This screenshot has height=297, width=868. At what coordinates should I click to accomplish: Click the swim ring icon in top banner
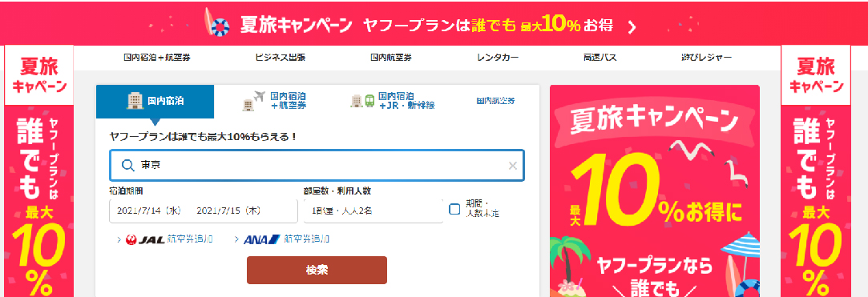click(221, 26)
